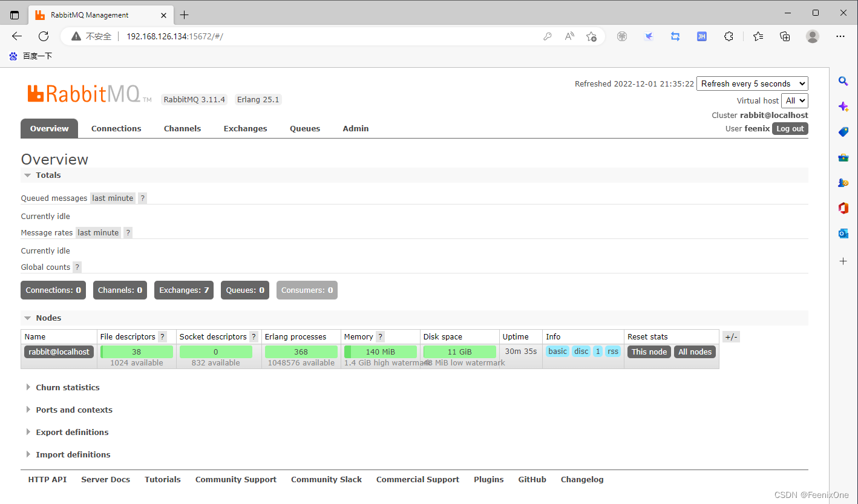
Task: Open the Favorites list icon
Action: 758,36
